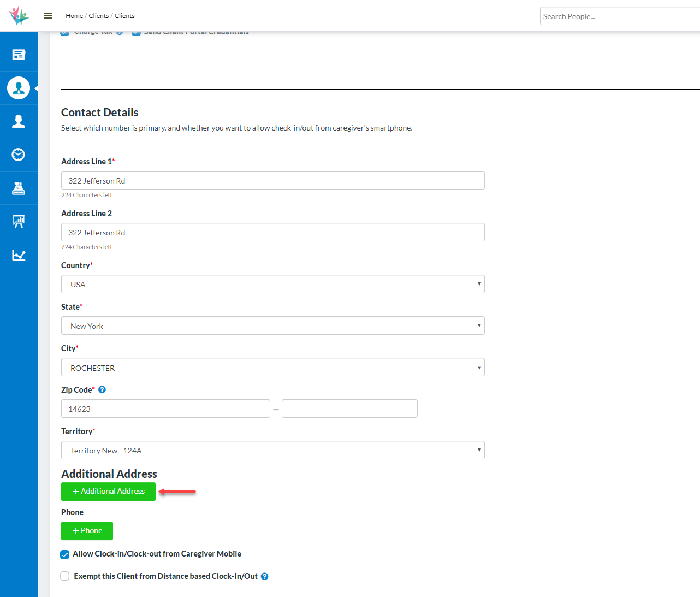Open the Country dropdown showing USA

tap(272, 285)
